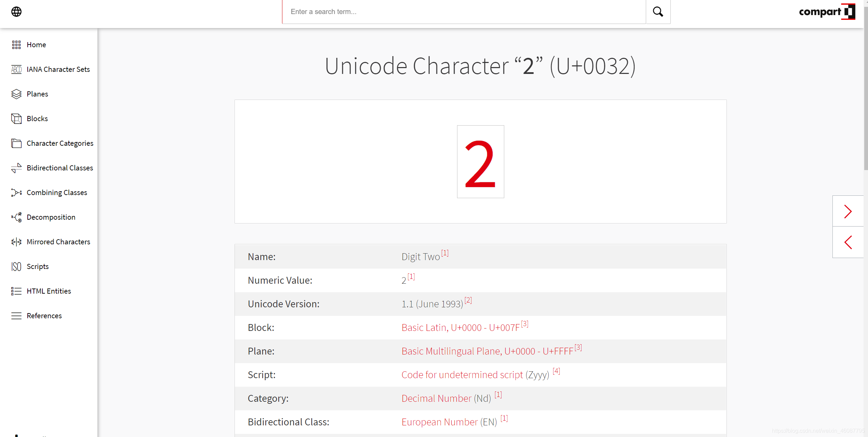Open the Planes layers icon
The image size is (868, 437).
pos(16,94)
